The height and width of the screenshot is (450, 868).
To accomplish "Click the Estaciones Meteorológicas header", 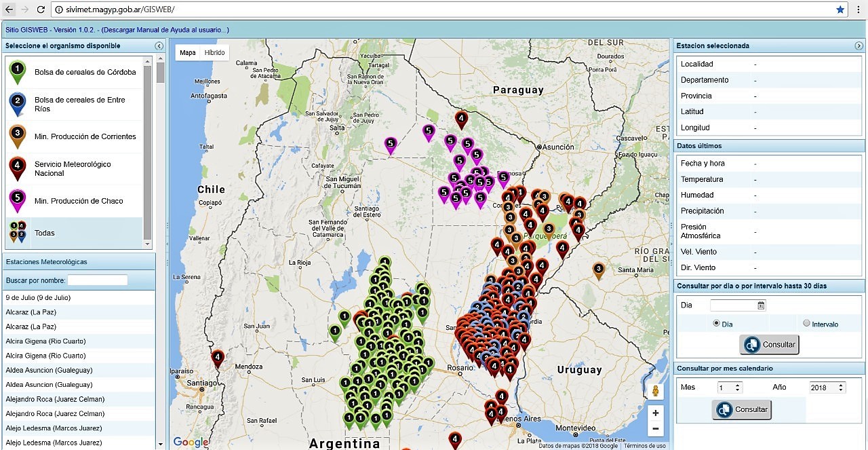I will pos(79,261).
